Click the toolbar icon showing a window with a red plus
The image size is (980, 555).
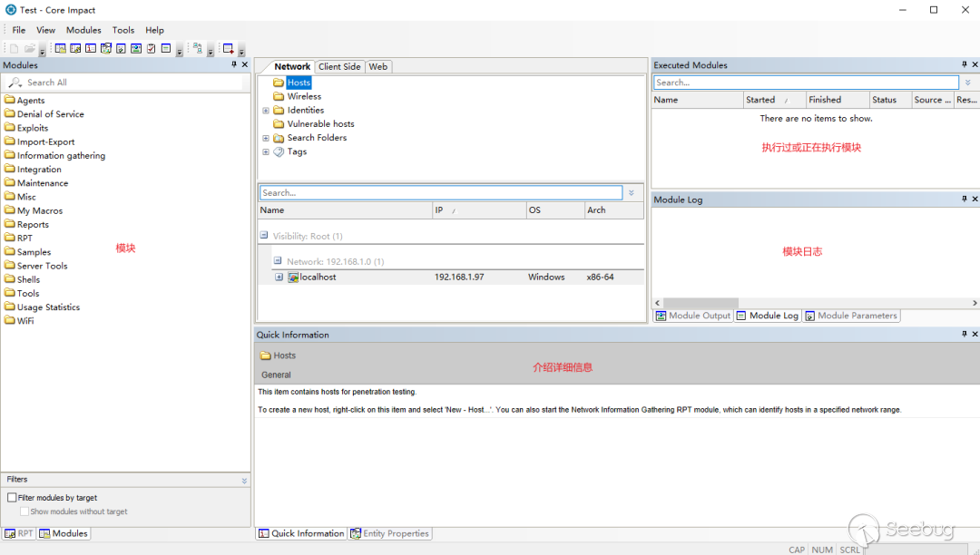point(228,49)
